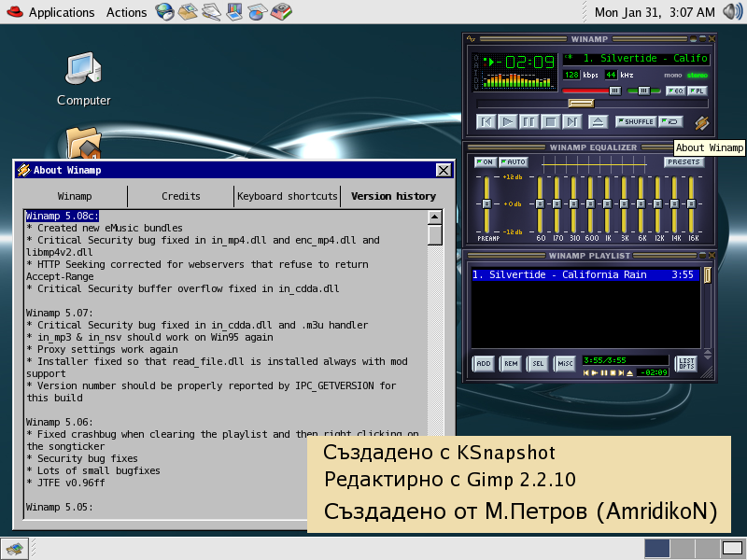Image resolution: width=747 pixels, height=560 pixels.
Task: Click the highlighted Winamp 5.08c: heading
Action: pos(62,216)
